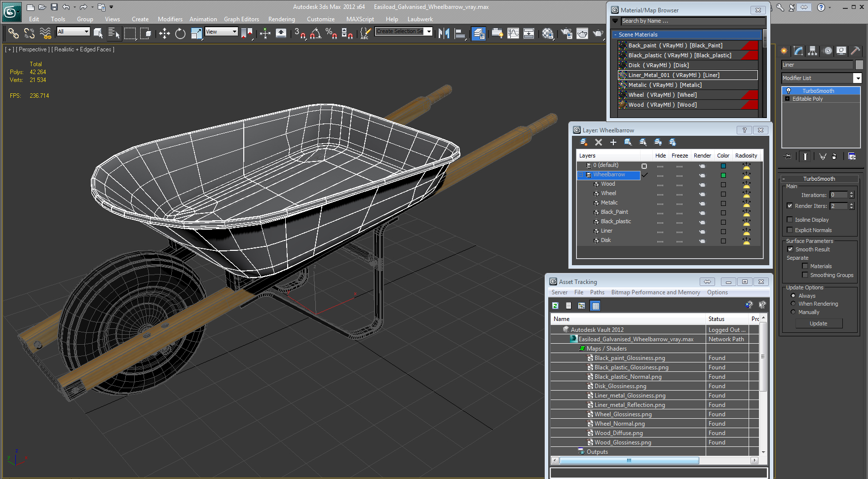
Task: Click Pin Stack icon below modifier stack
Action: [788, 156]
